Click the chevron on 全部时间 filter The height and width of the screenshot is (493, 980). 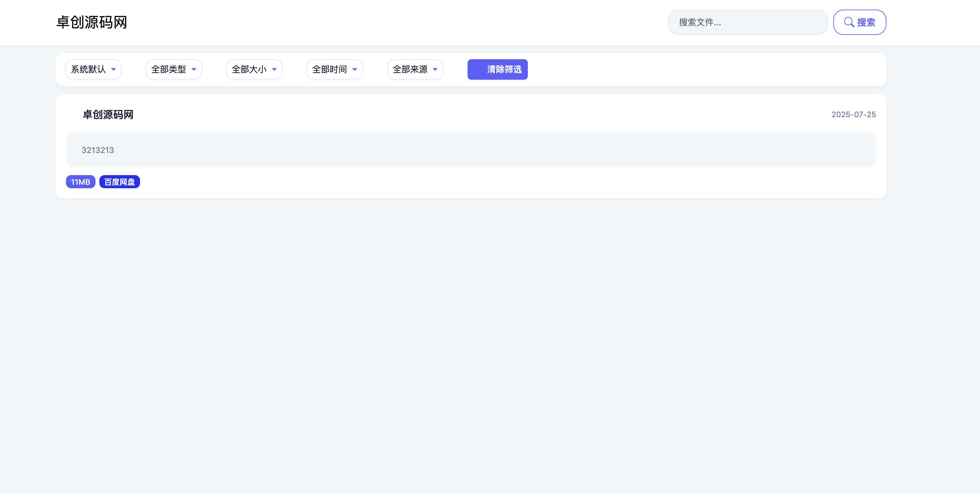355,69
